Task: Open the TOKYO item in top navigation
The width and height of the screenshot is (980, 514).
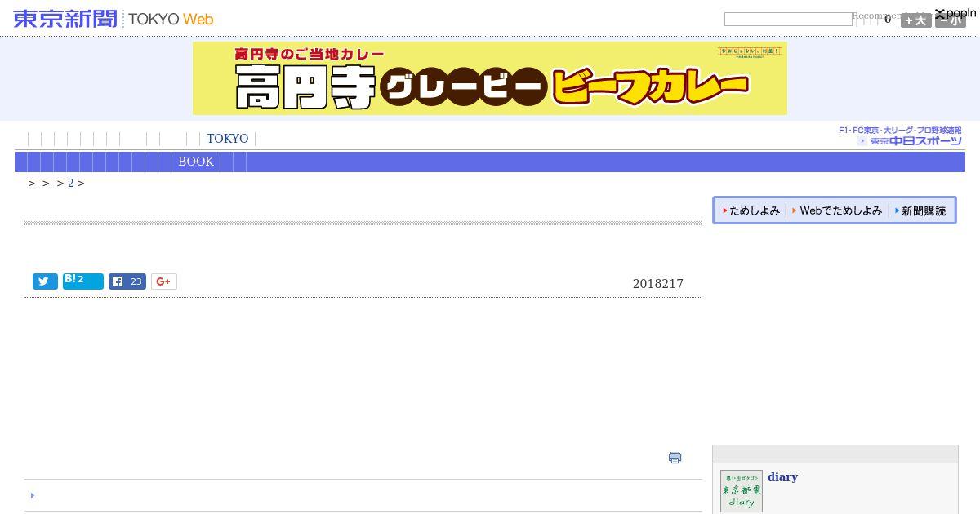Action: pos(227,139)
